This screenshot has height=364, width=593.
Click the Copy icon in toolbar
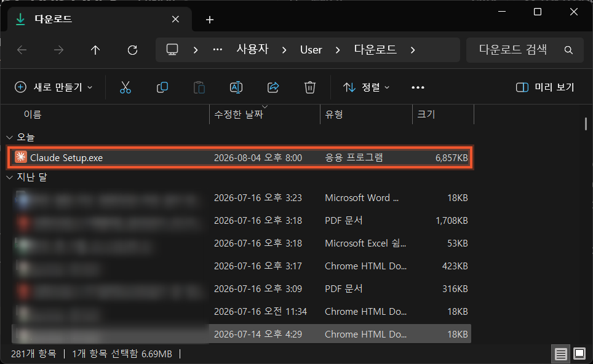[x=162, y=87]
